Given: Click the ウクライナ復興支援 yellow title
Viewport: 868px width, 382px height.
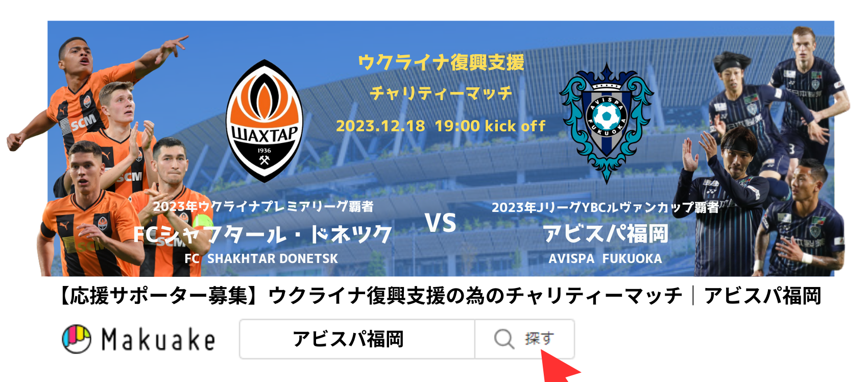Looking at the screenshot, I should (x=441, y=62).
